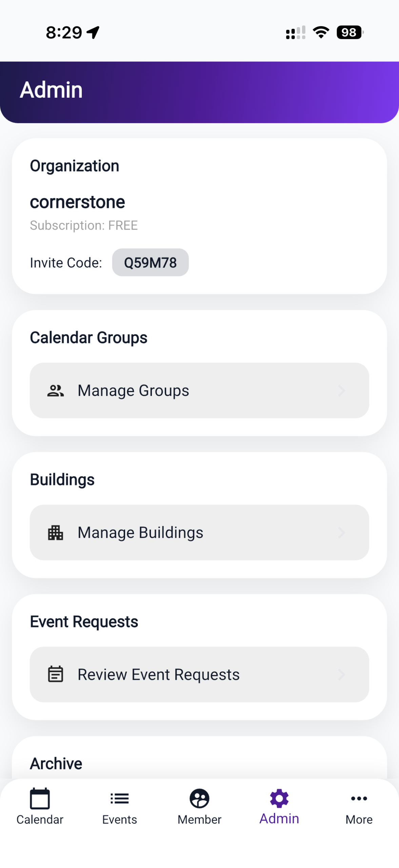Expand the Manage Groups chevron arrow

click(x=342, y=391)
